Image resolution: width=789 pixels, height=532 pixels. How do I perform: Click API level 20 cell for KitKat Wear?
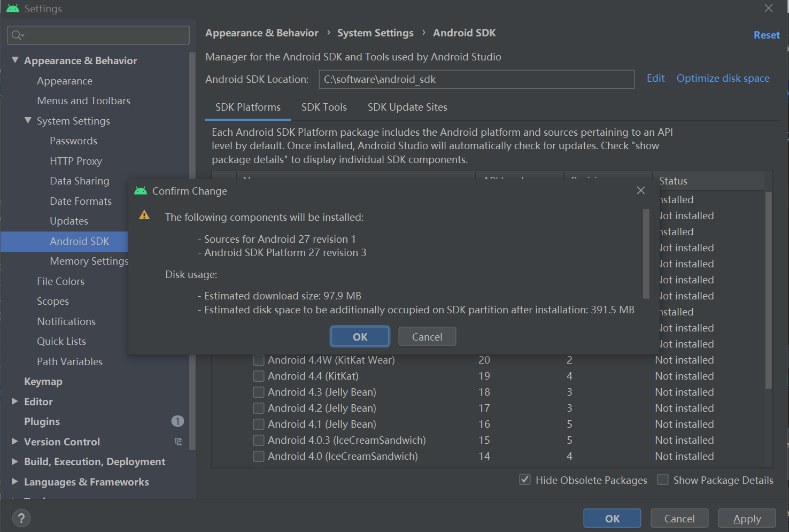[484, 360]
